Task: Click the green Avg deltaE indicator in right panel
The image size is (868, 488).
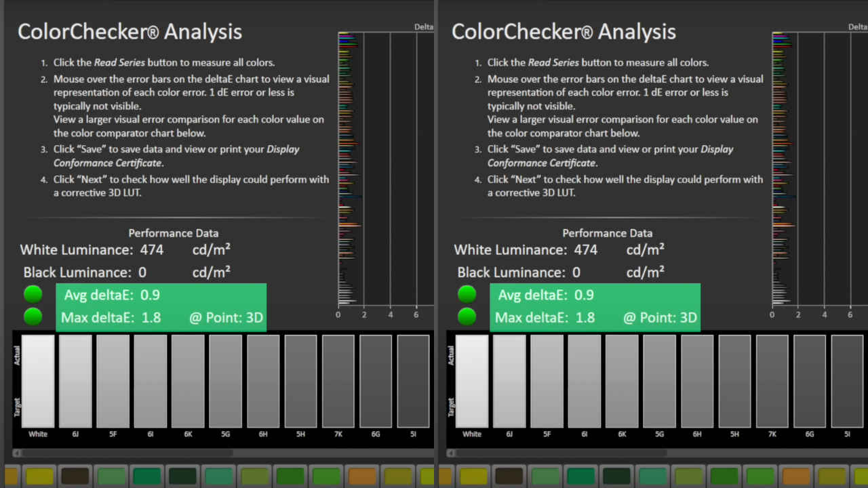Action: [x=467, y=294]
